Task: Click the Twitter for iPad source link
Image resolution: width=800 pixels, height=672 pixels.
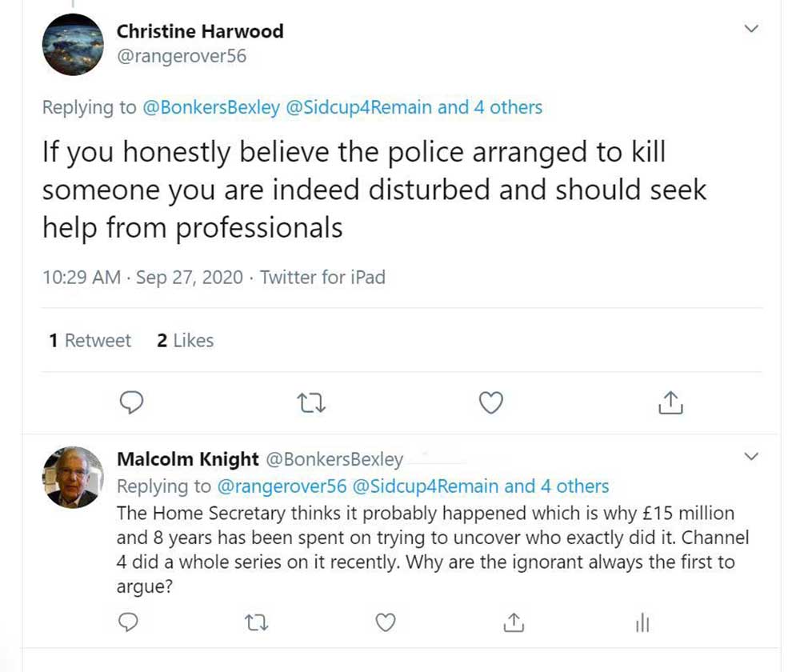Action: pos(322,278)
